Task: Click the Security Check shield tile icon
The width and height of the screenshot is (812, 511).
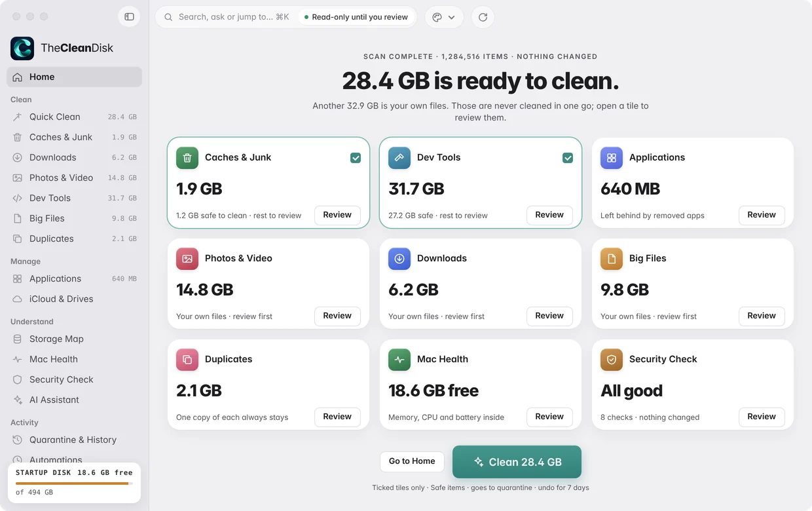Action: 612,360
